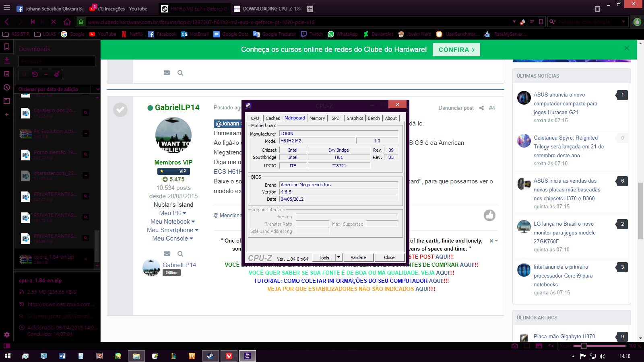Open the Denunciar post link
The image size is (644, 362).
tap(456, 108)
